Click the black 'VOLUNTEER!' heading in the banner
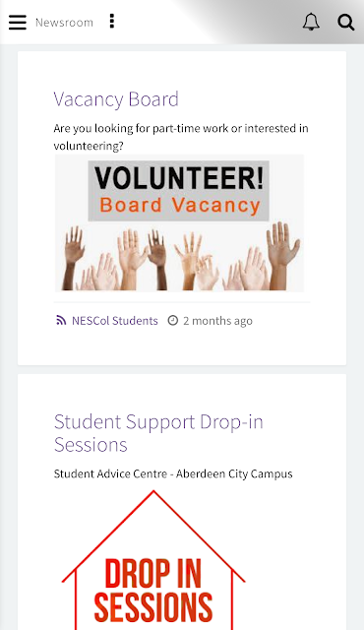 (179, 177)
